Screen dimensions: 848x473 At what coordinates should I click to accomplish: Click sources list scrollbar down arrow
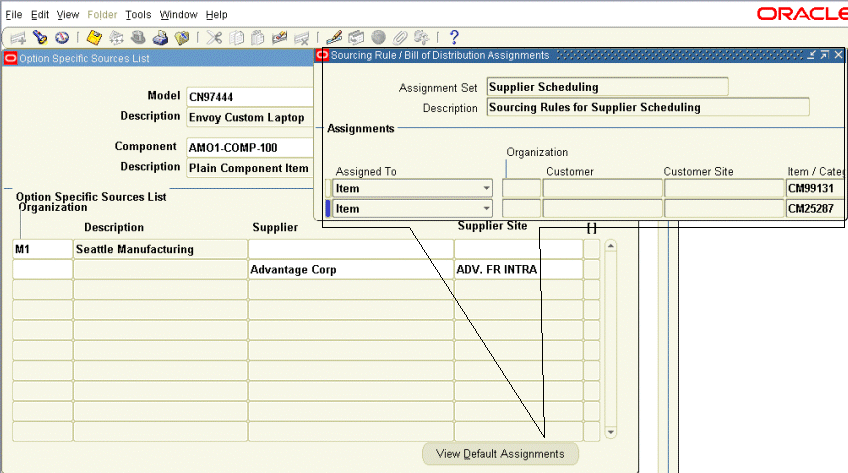611,432
